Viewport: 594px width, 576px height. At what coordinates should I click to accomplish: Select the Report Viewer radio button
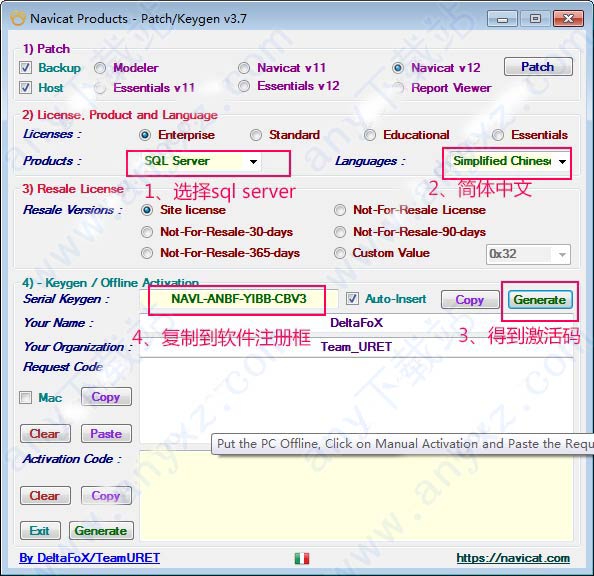[x=398, y=88]
